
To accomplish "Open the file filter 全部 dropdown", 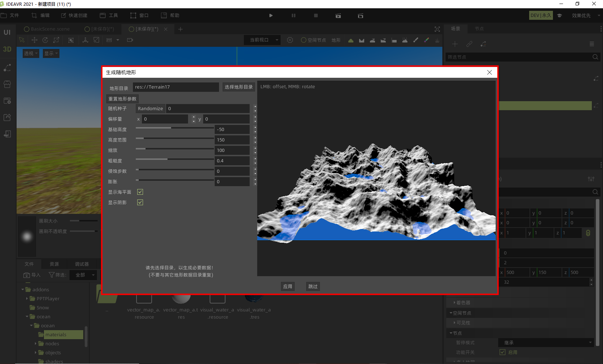I will 84,275.
